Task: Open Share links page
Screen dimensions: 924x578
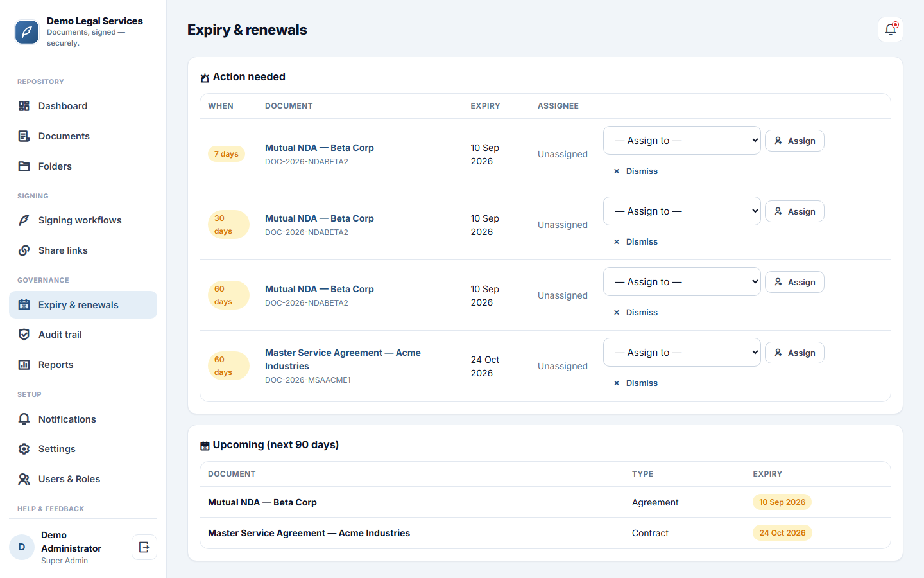Action: pyautogui.click(x=83, y=250)
